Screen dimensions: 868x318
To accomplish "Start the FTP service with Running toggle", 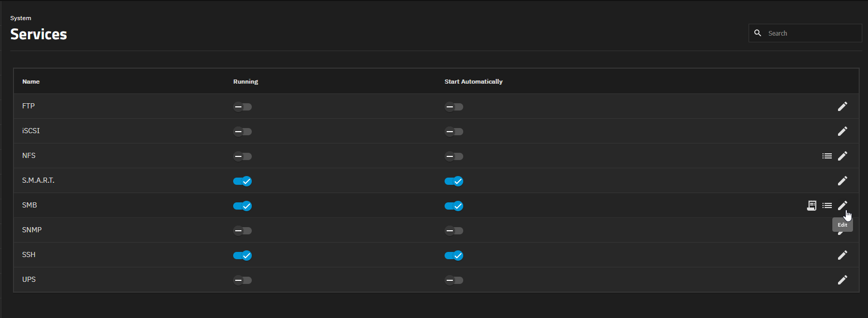I will [x=242, y=107].
